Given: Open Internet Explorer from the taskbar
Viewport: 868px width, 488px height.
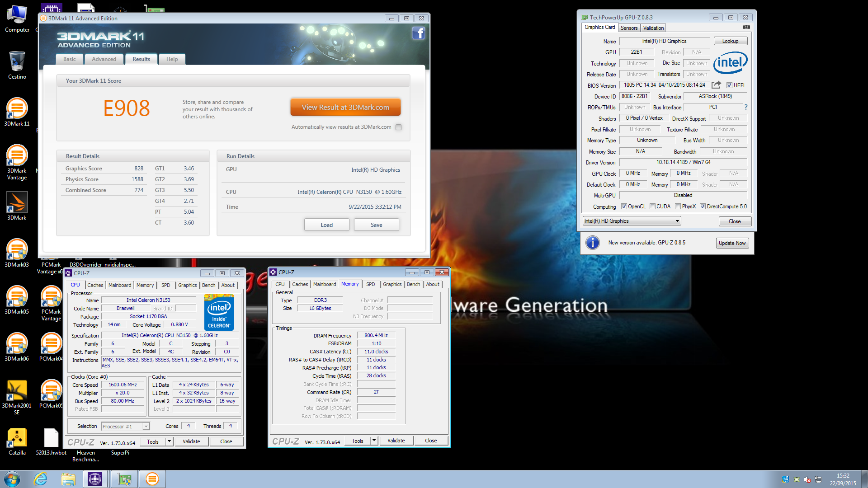Looking at the screenshot, I should [41, 479].
